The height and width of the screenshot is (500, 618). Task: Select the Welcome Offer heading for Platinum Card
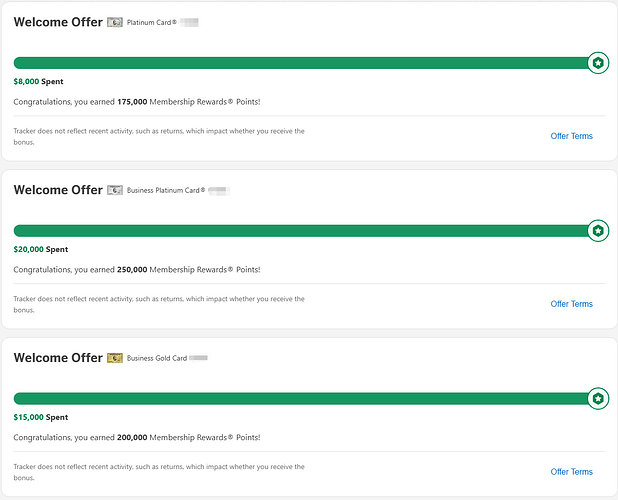[58, 22]
